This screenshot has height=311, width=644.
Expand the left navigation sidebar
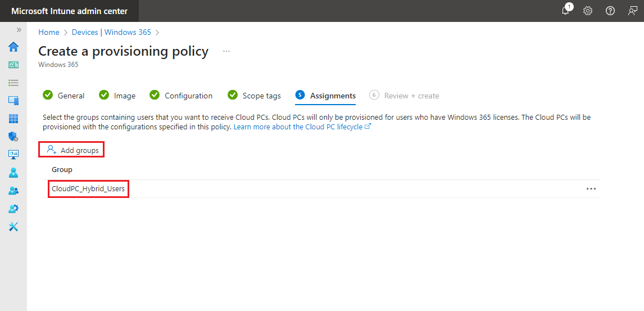pos(19,30)
